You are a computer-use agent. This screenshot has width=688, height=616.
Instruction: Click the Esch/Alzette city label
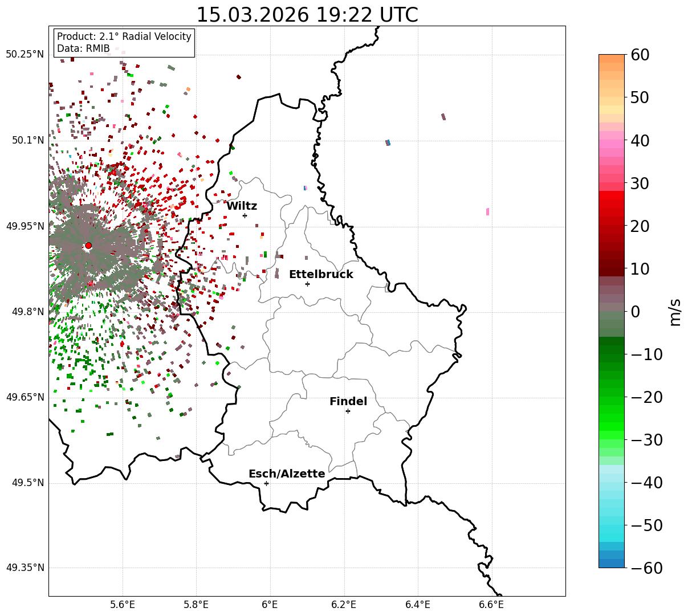click(287, 474)
